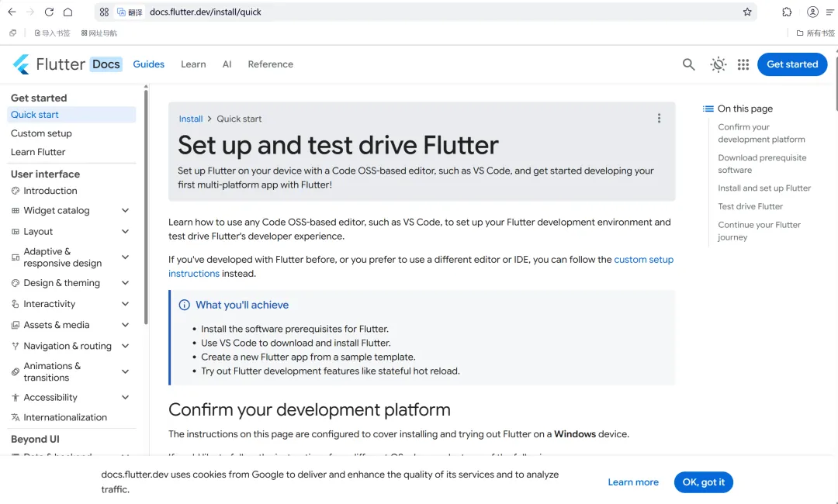Open Introduction in the sidebar
The height and width of the screenshot is (504, 838).
pyautogui.click(x=50, y=191)
